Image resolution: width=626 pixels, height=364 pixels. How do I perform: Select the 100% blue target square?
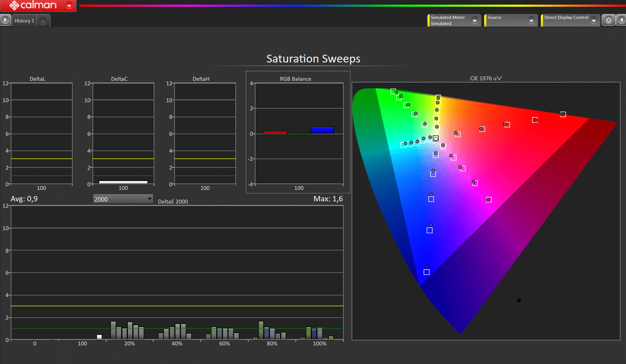point(426,272)
